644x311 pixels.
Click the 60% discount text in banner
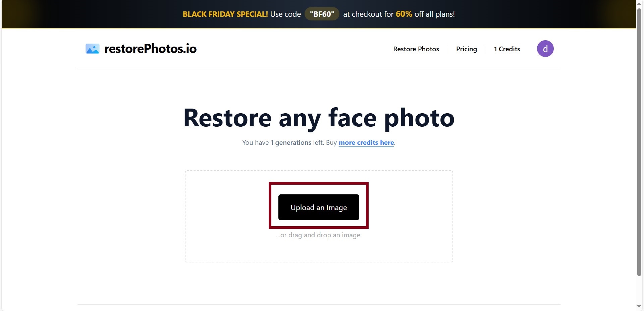(404, 14)
